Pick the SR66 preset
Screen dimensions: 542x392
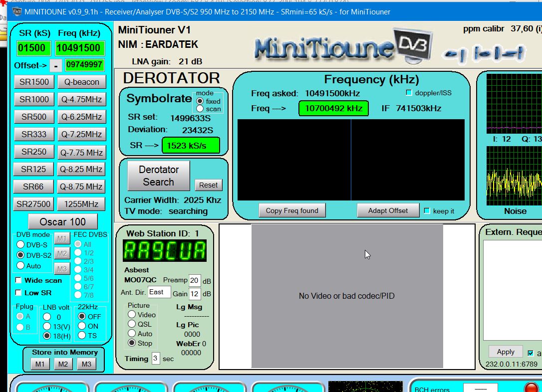pos(33,187)
